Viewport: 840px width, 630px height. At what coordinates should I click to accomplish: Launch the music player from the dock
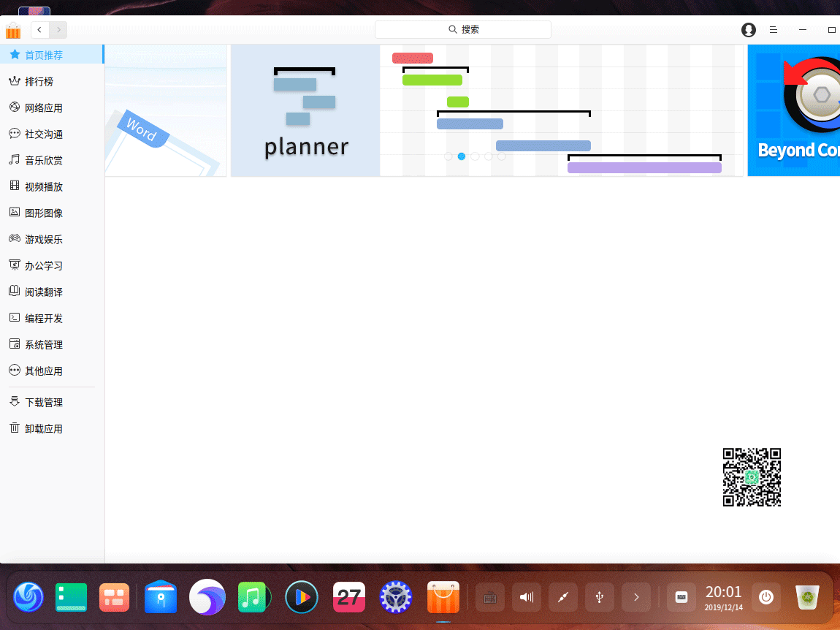(x=254, y=597)
